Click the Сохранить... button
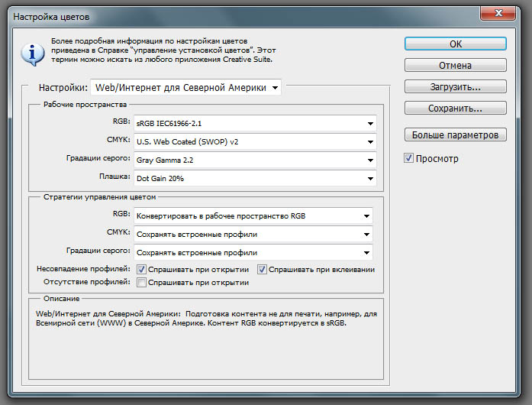This screenshot has width=532, height=405. 456,108
